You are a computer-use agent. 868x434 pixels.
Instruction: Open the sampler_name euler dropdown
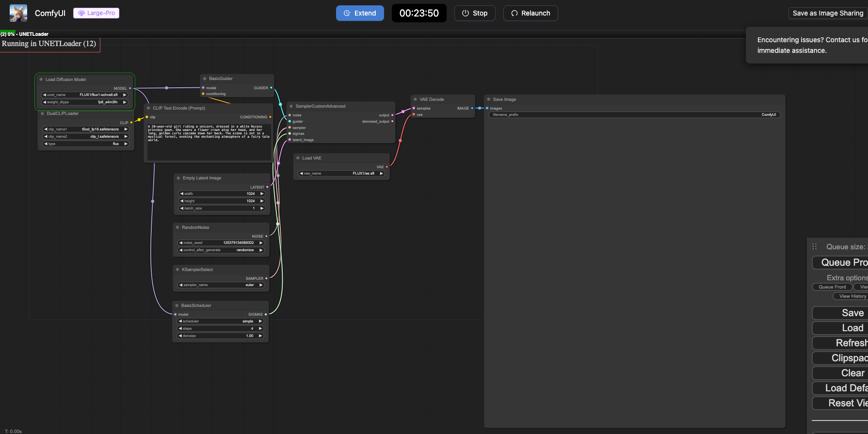(x=221, y=285)
